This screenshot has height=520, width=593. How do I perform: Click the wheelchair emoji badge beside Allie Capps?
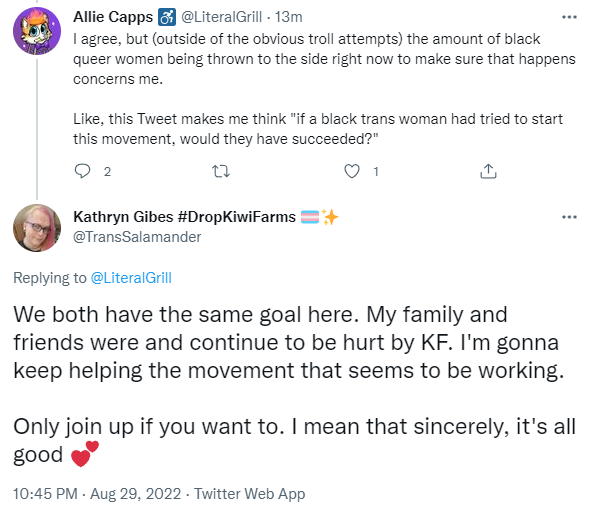click(167, 17)
